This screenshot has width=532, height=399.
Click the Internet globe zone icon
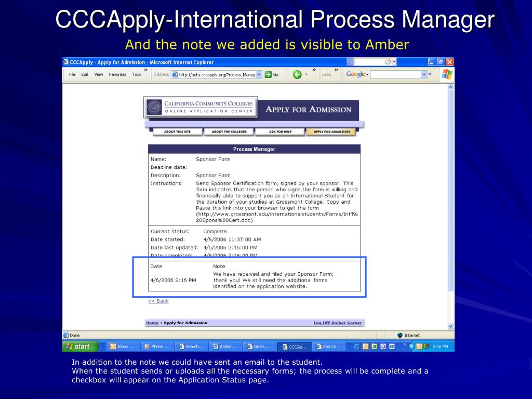(400, 335)
